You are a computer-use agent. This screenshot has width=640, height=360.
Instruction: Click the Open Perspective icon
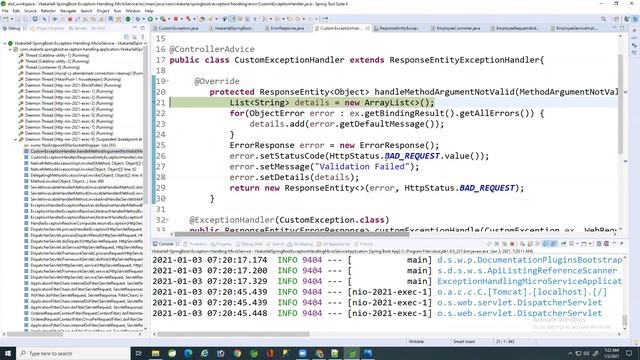coord(617,19)
